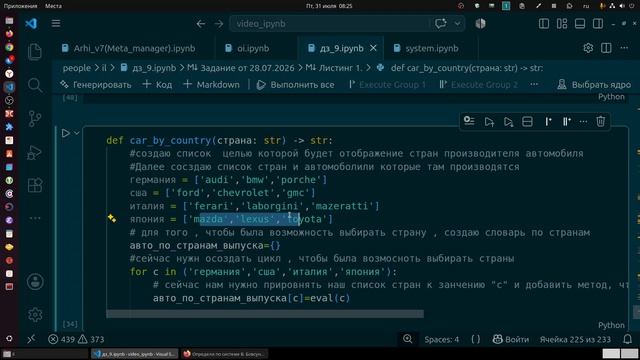The width and height of the screenshot is (640, 360).
Task: Open notifications bell in status bar
Action: pos(627,339)
